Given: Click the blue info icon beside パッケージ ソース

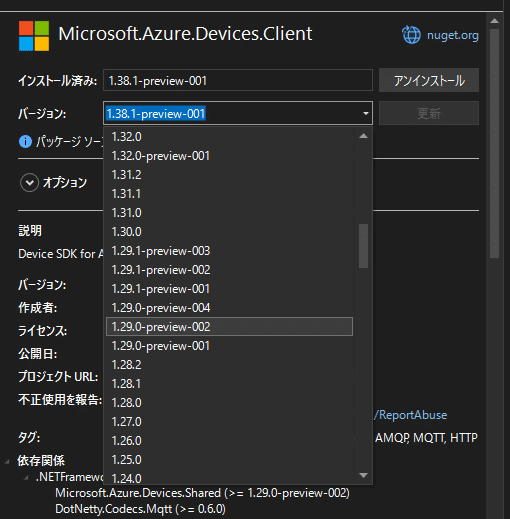Looking at the screenshot, I should click(25, 142).
